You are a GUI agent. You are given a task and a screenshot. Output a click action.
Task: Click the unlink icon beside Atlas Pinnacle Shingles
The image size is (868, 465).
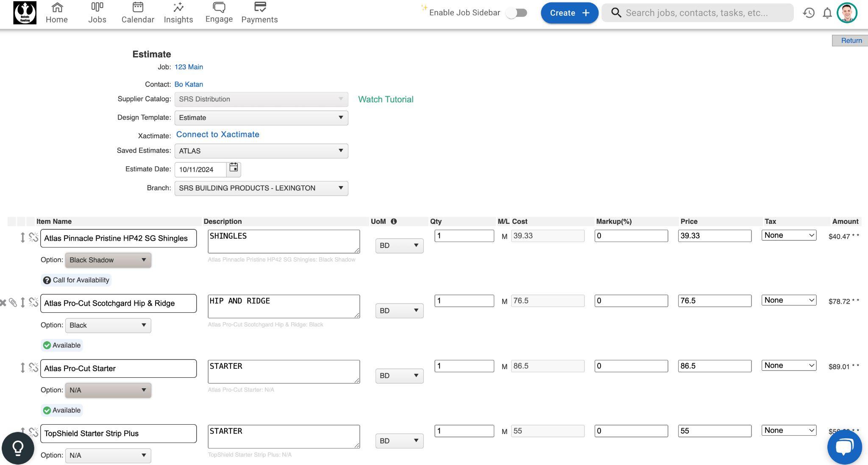pyautogui.click(x=33, y=237)
